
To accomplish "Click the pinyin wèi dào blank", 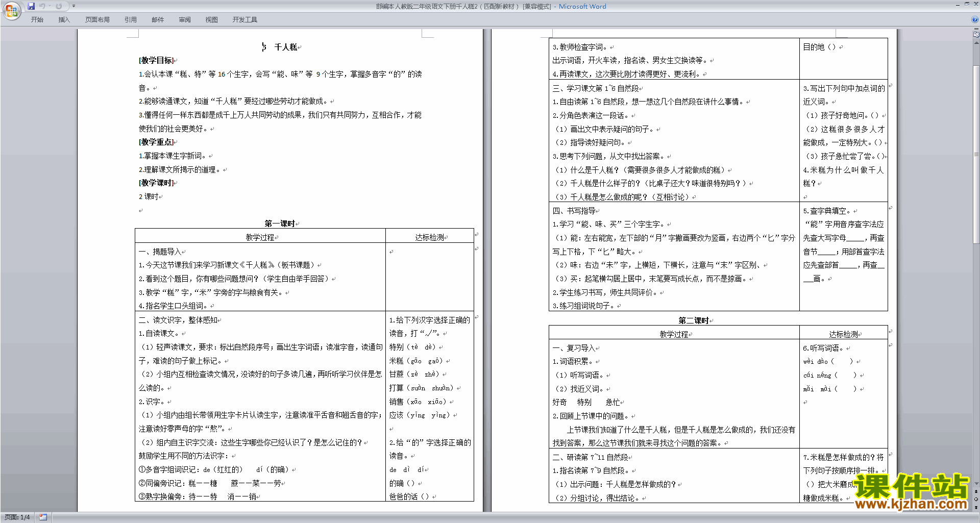I will click(x=828, y=361).
